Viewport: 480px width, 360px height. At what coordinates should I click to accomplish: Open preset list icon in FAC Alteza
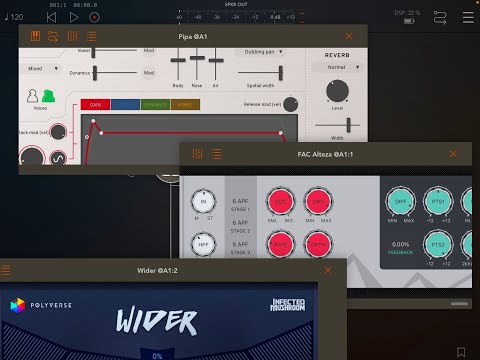coord(216,154)
